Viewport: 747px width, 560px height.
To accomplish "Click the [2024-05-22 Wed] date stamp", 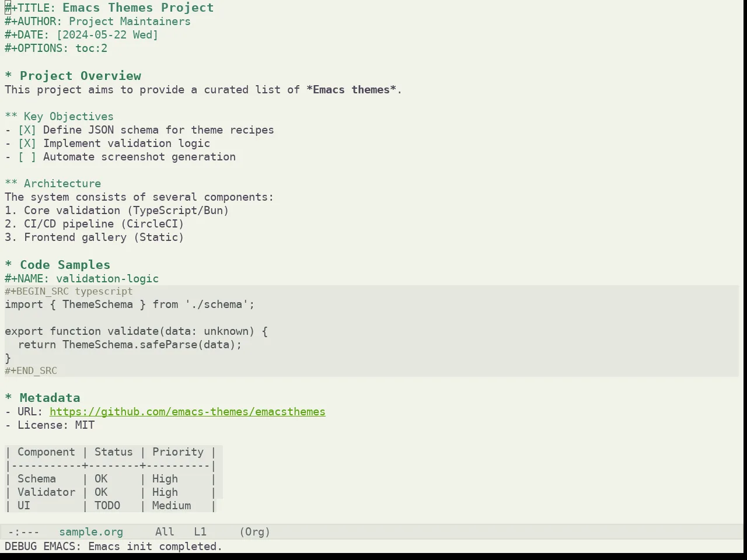I will pos(107,35).
